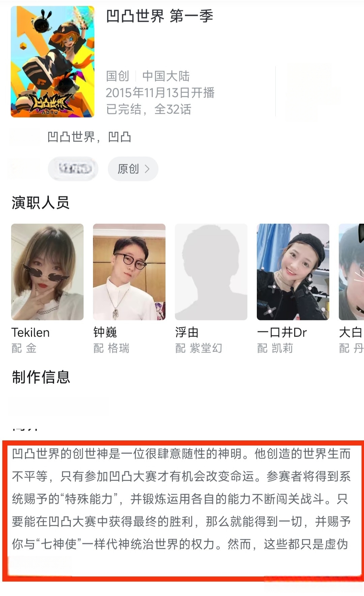Tap the title 凹凸世界 第一季

click(x=160, y=16)
